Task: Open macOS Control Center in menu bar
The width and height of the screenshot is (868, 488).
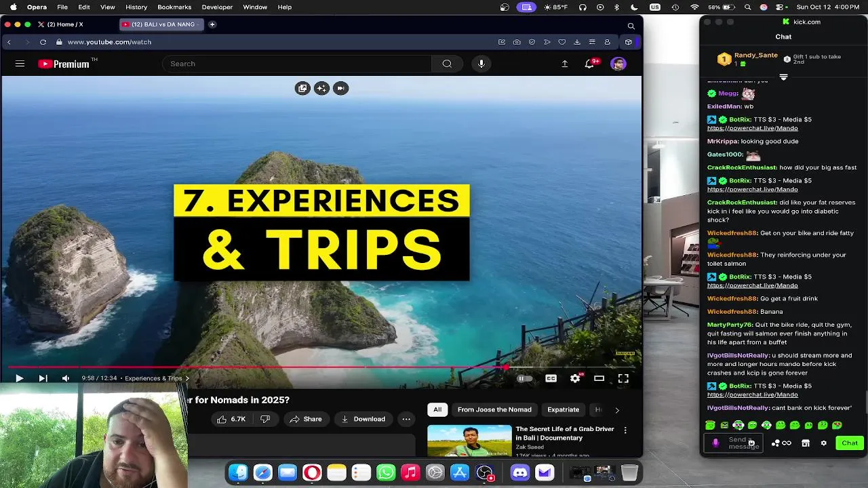Action: click(778, 7)
